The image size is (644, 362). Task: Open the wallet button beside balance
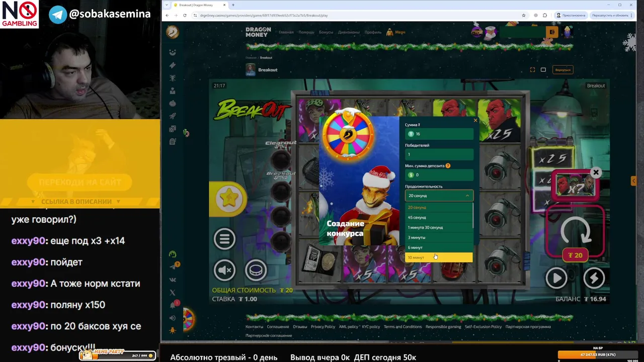552,32
